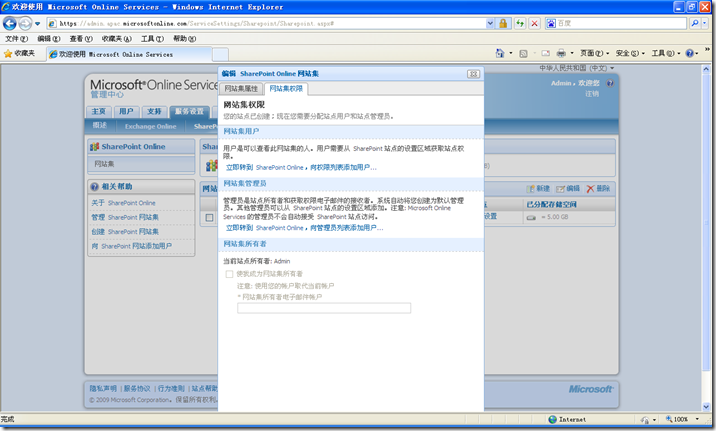The height and width of the screenshot is (431, 716).
Task: Click the RSS feeds icon
Action: click(523, 53)
